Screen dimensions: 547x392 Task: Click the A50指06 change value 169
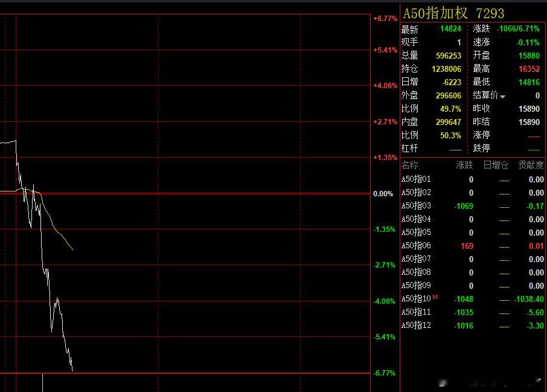467,246
